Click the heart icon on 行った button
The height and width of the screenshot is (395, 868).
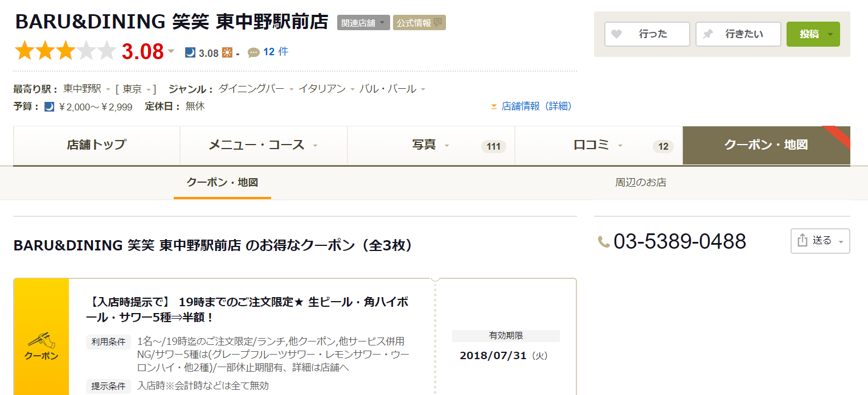point(616,34)
